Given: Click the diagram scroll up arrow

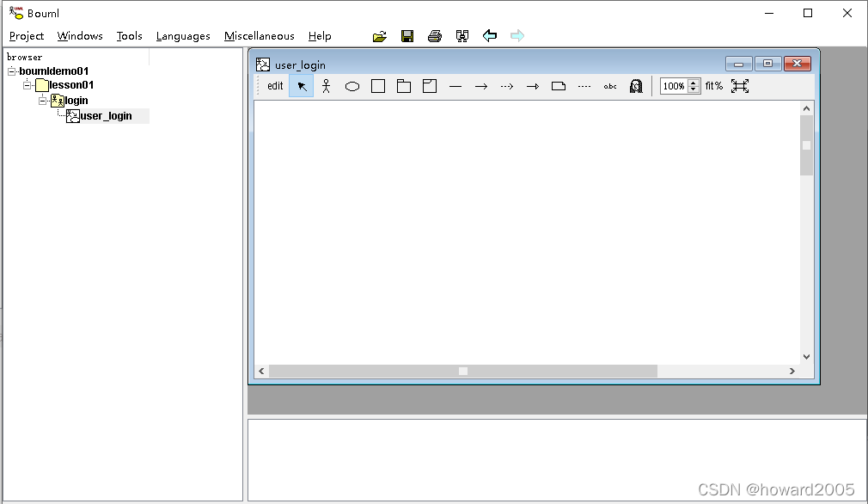Looking at the screenshot, I should click(807, 108).
